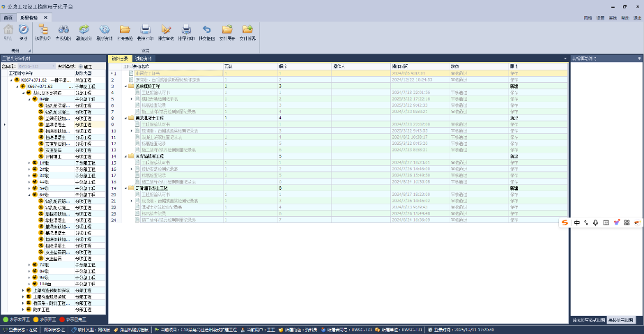Click the green refresh arrows toolbar icon

click(84, 29)
